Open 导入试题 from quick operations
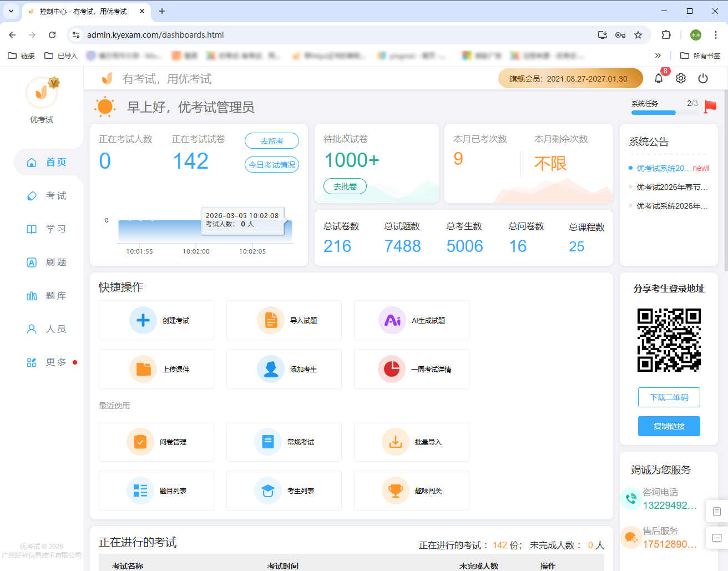This screenshot has height=571, width=728. (x=271, y=320)
